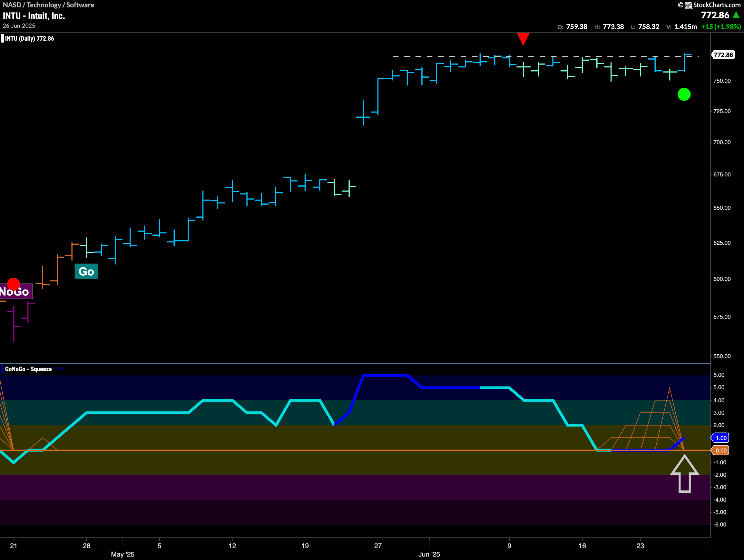The height and width of the screenshot is (560, 744).
Task: Click the 550.00 price axis label
Action: point(722,356)
